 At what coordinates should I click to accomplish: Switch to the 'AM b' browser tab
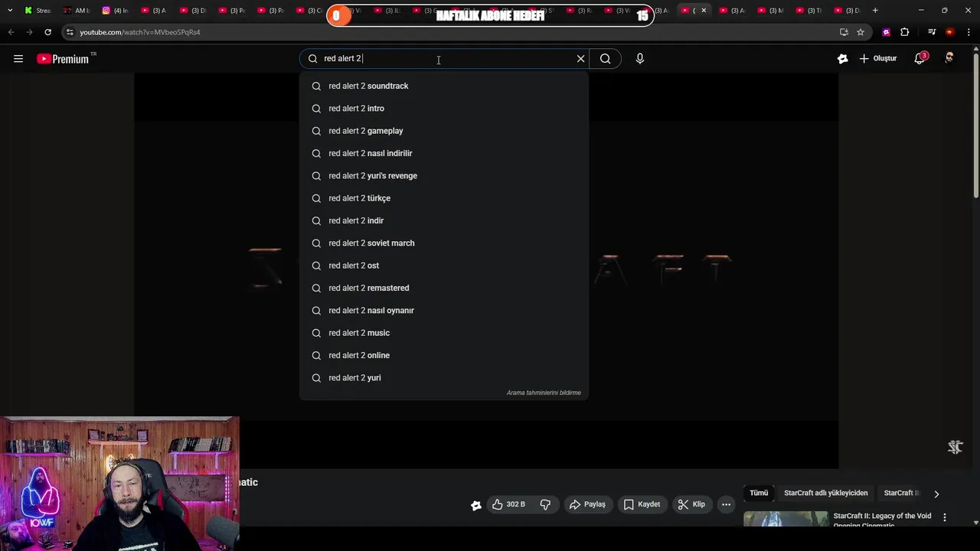click(77, 11)
